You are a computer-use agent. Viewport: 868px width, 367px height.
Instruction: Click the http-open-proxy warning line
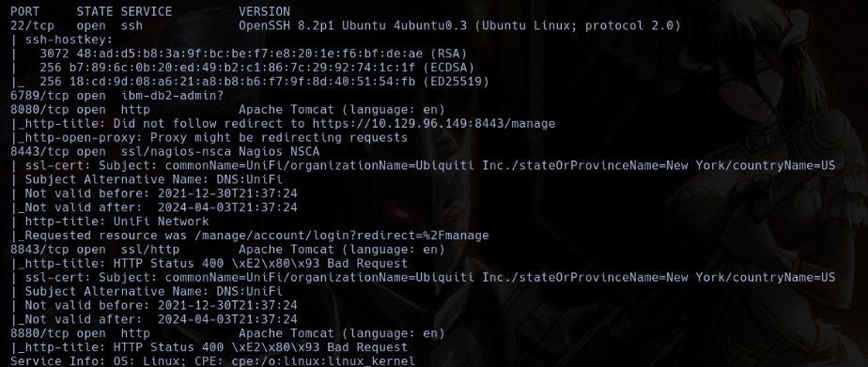[209, 137]
